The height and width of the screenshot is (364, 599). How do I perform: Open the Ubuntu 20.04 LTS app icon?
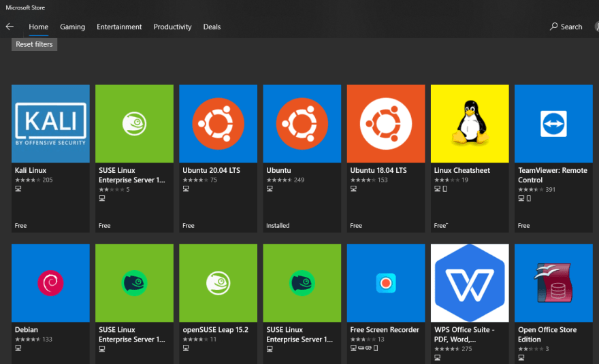[218, 124]
